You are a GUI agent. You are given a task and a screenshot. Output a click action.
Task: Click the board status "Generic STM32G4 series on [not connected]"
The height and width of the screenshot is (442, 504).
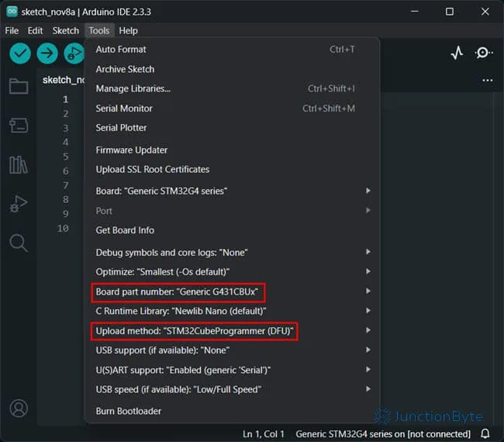383,434
